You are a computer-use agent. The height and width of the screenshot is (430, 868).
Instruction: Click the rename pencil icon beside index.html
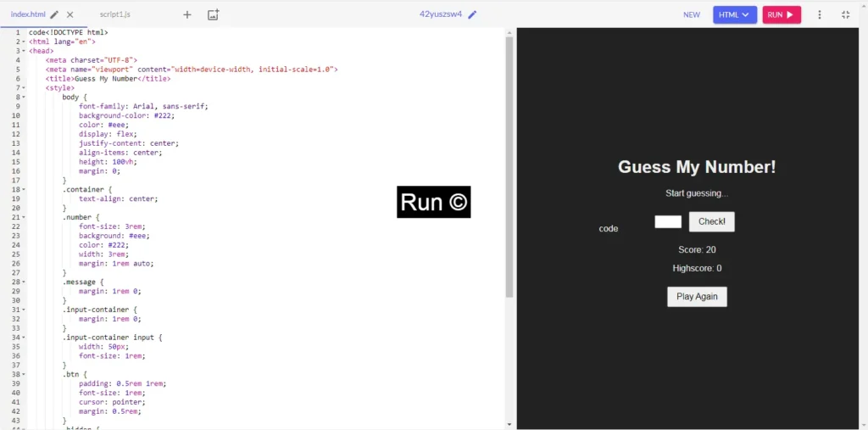[x=55, y=14]
